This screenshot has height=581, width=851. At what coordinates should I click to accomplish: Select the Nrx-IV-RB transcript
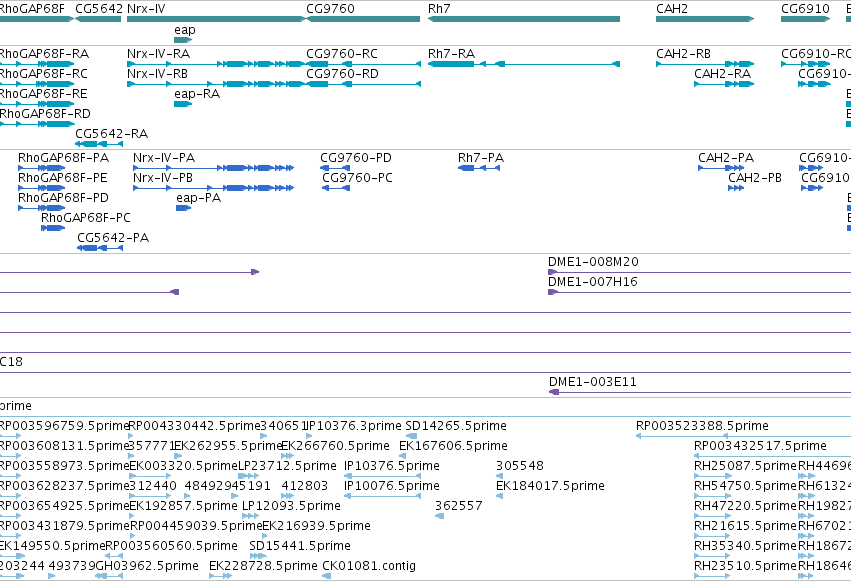(216, 84)
